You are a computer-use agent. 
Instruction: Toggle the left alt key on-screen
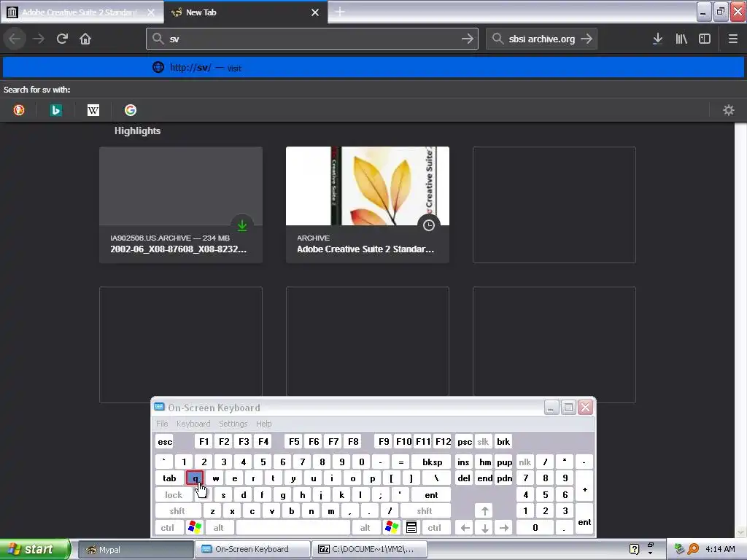pyautogui.click(x=218, y=528)
